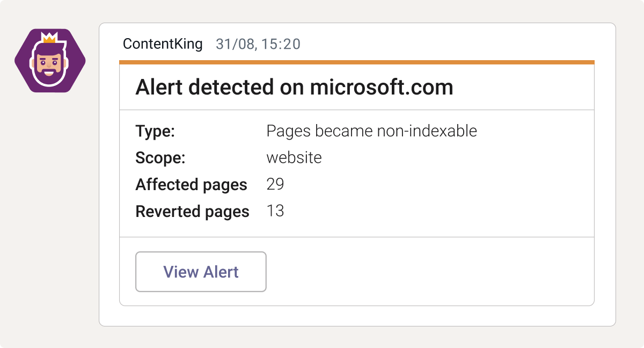Select the website scope value
Image resolution: width=644 pixels, height=348 pixels.
coord(294,157)
